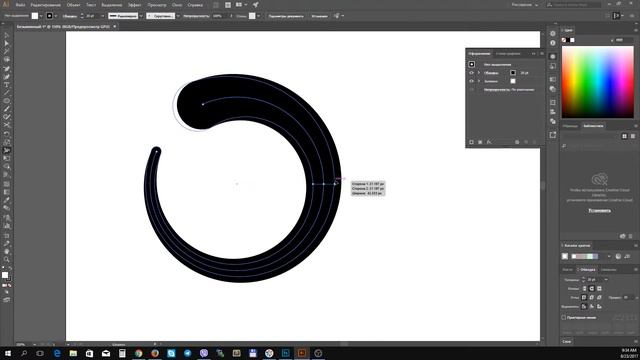The height and width of the screenshot is (360, 640).
Task: Select the Free Transform tool
Action: click(7, 158)
